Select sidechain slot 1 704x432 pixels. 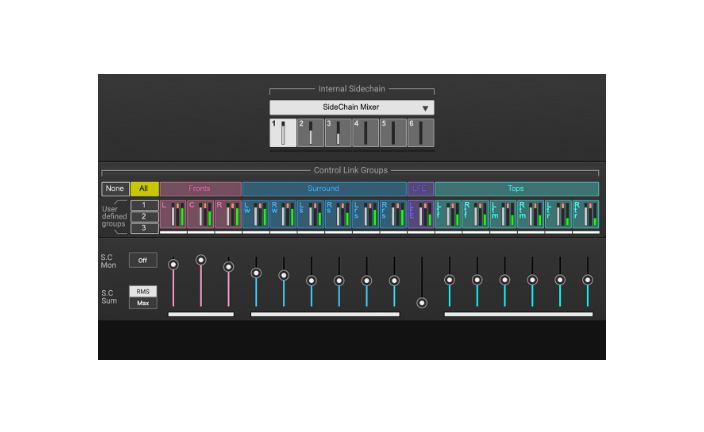282,133
